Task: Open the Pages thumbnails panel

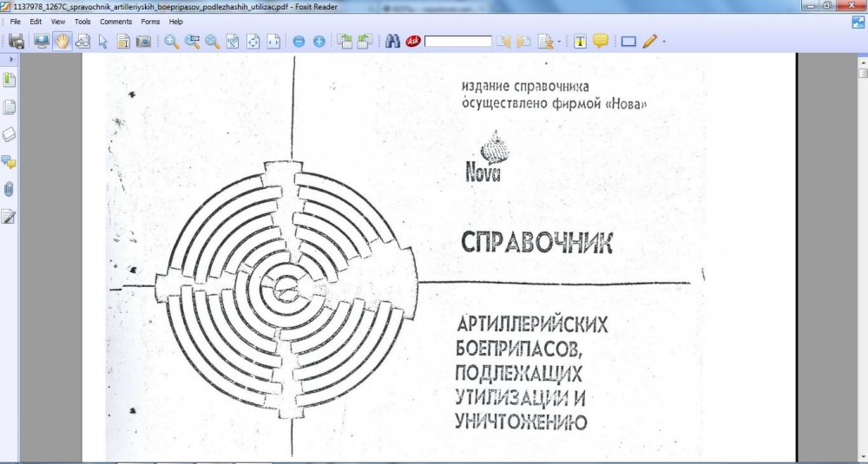Action: pyautogui.click(x=9, y=108)
